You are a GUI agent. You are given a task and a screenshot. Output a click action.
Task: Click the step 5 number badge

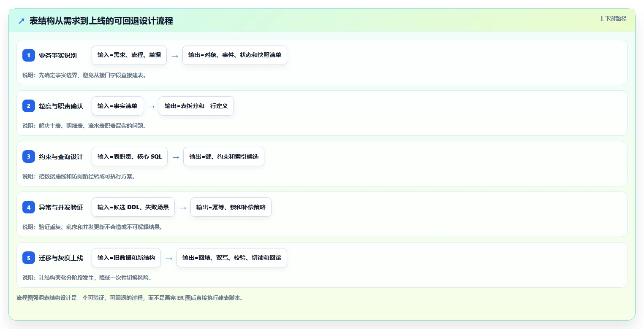29,258
